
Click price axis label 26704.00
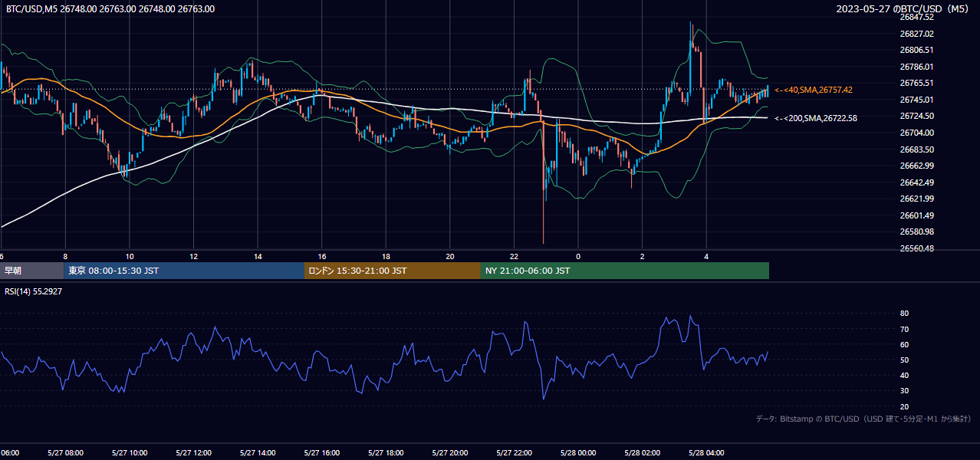coord(916,133)
